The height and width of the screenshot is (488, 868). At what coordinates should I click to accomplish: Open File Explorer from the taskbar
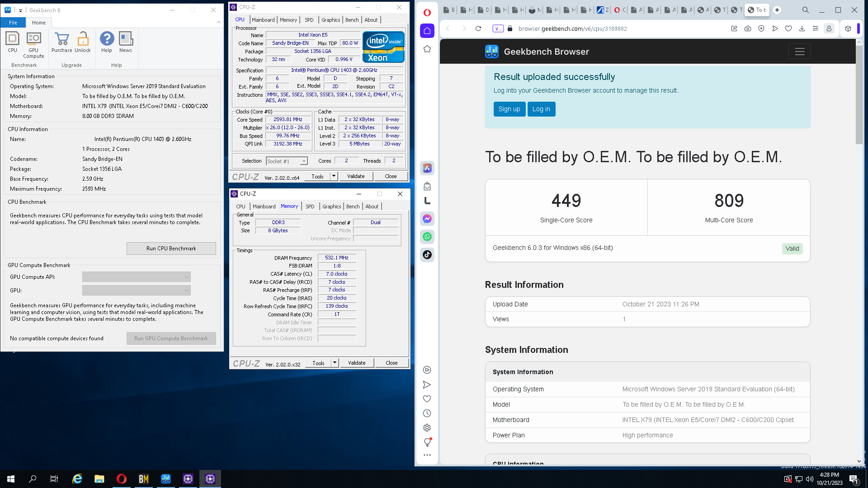(x=99, y=479)
